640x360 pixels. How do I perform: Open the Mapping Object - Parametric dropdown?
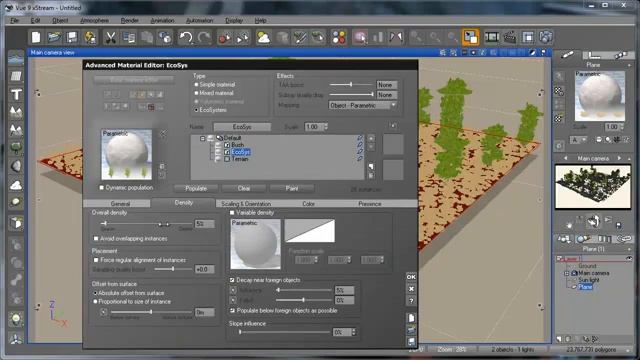pyautogui.click(x=362, y=105)
